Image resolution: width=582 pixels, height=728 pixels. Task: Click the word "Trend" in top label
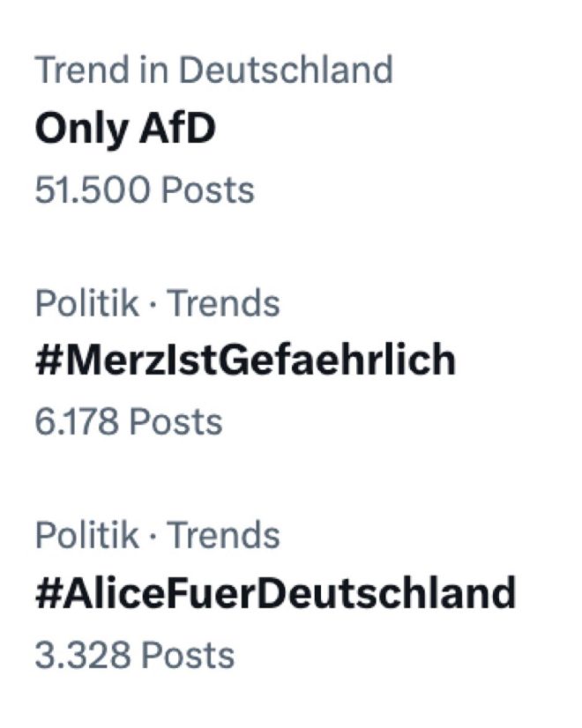pos(82,70)
